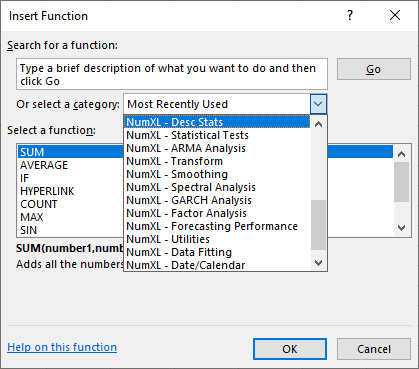Close the Insert Function dialog
This screenshot has width=419, height=369.
pyautogui.click(x=395, y=15)
